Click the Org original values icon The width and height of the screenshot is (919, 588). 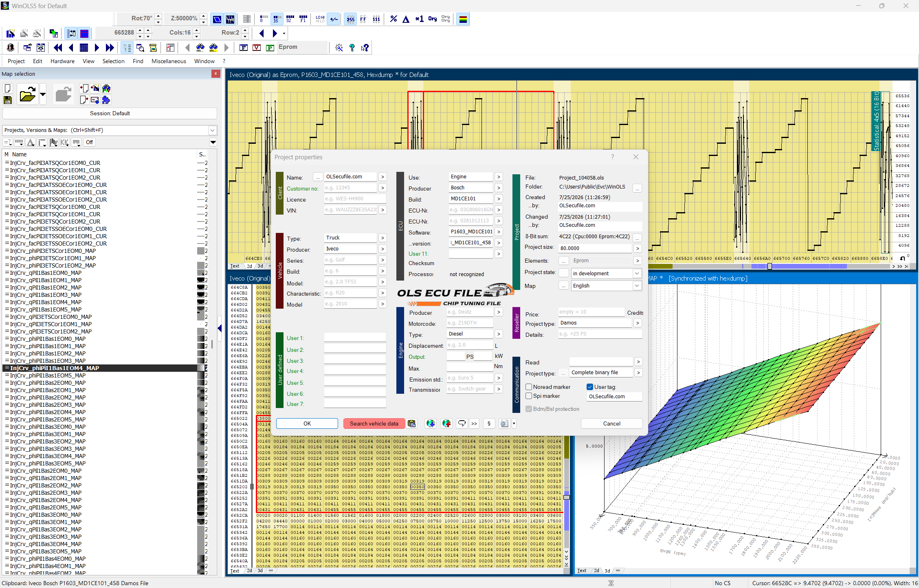pos(432,19)
